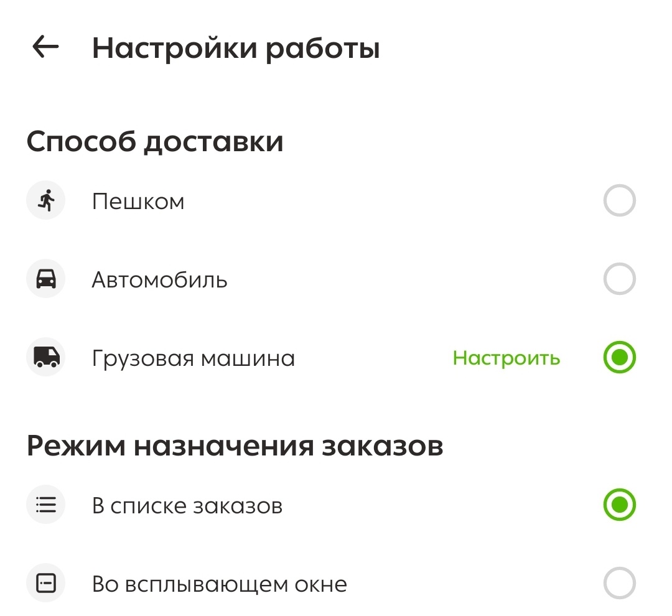Select Во всплывающем окне assignment mode
This screenshot has width=672, height=616.
[x=619, y=583]
